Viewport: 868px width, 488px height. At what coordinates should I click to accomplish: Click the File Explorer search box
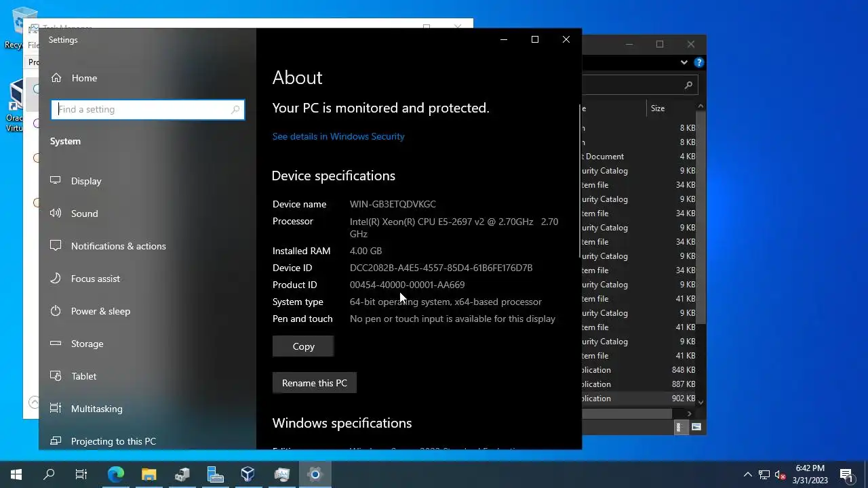(x=640, y=85)
